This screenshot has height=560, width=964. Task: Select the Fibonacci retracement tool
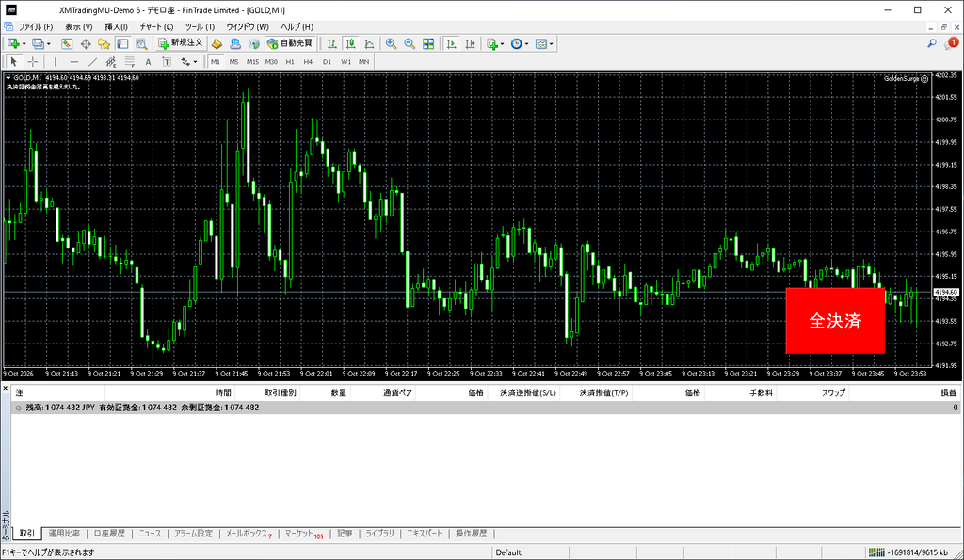tap(129, 61)
